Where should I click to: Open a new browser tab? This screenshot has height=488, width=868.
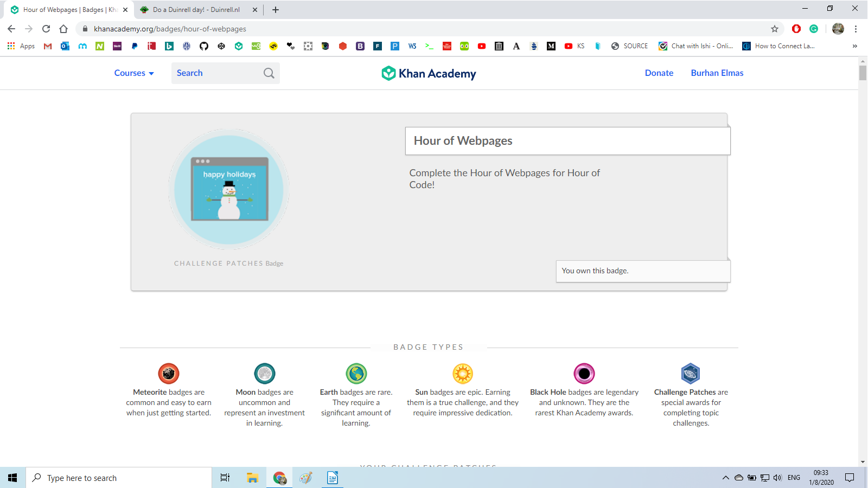point(276,10)
